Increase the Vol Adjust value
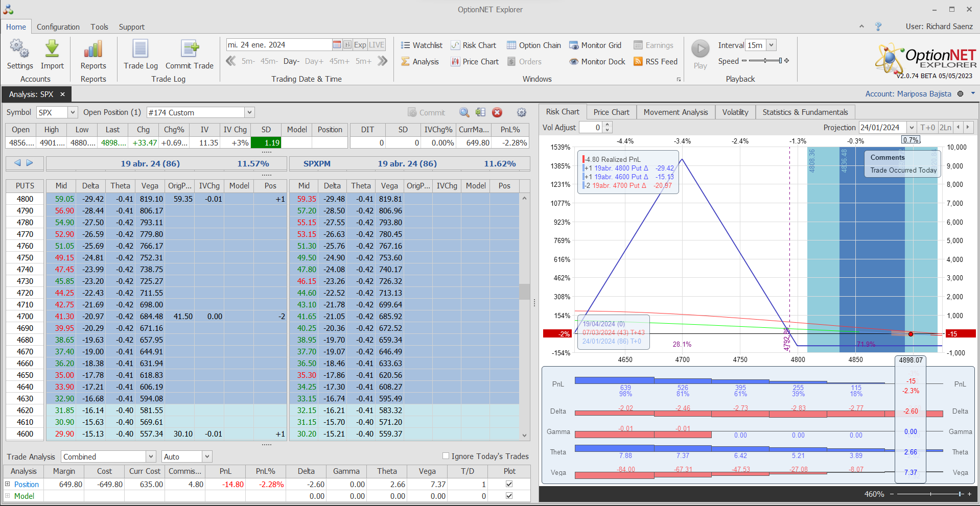Image resolution: width=980 pixels, height=506 pixels. (x=607, y=125)
